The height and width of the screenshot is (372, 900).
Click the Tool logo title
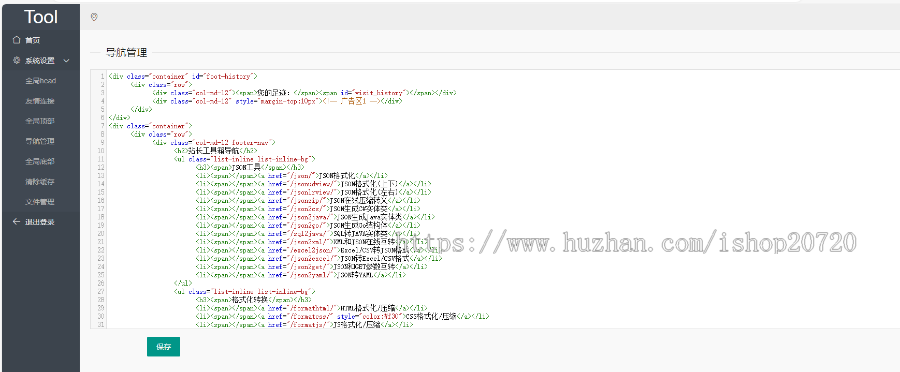point(40,17)
